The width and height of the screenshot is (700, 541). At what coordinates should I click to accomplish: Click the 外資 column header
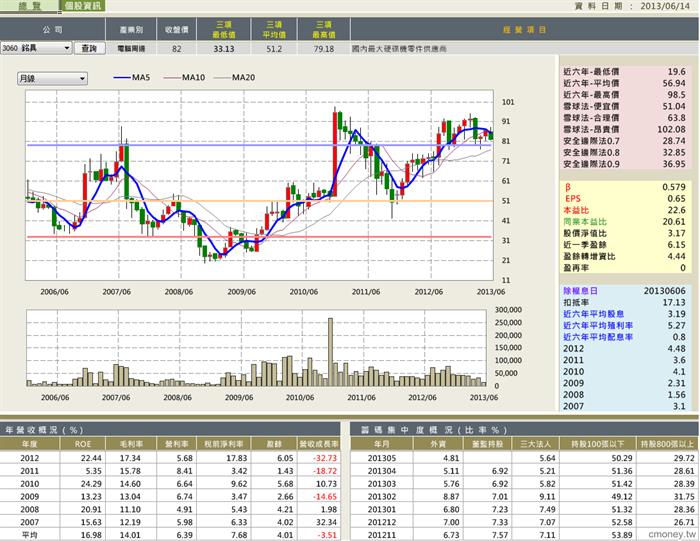[438, 444]
